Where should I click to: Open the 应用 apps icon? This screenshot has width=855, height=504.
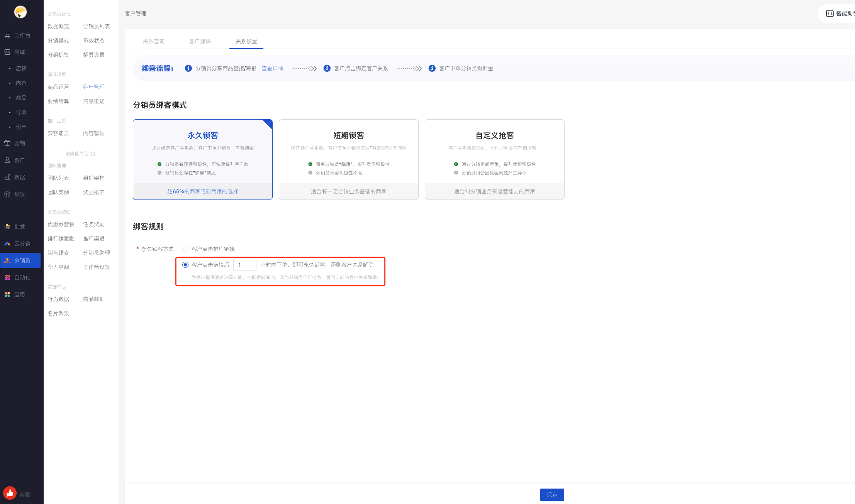(7, 294)
